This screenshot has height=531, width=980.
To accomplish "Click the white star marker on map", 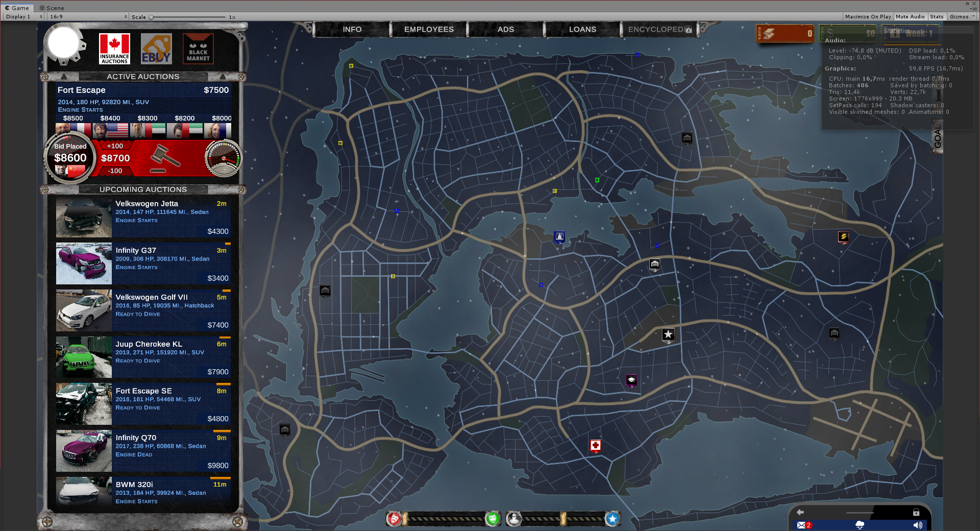I will 668,334.
